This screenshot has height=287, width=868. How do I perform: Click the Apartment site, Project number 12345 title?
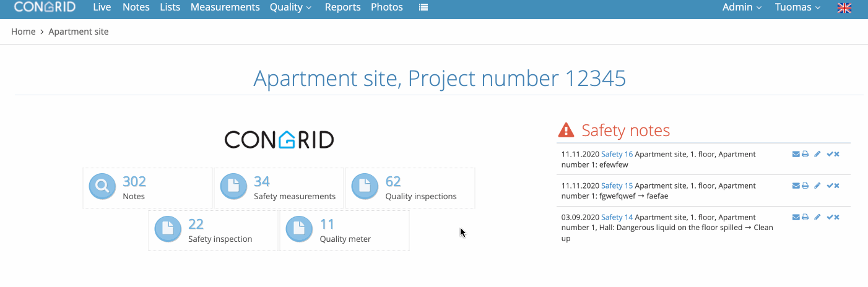pyautogui.click(x=440, y=79)
